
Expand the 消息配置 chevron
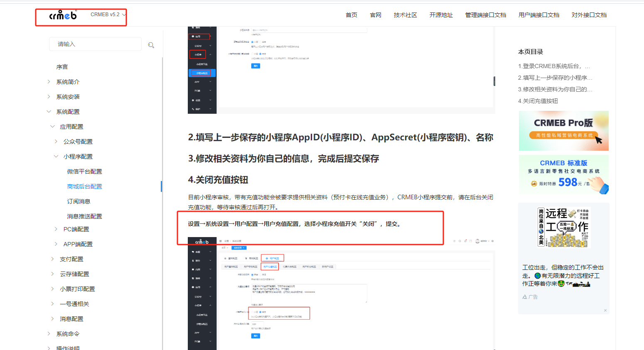[x=52, y=319]
